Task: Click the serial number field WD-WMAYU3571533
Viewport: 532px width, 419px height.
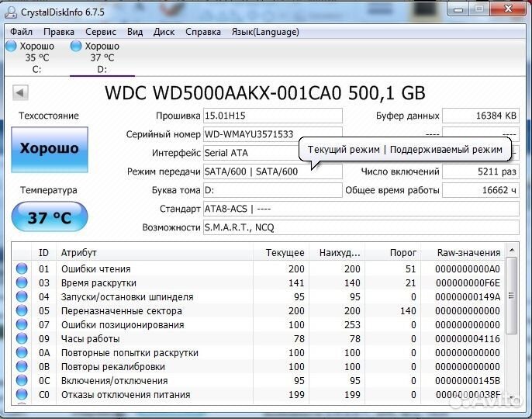Action: [272, 134]
